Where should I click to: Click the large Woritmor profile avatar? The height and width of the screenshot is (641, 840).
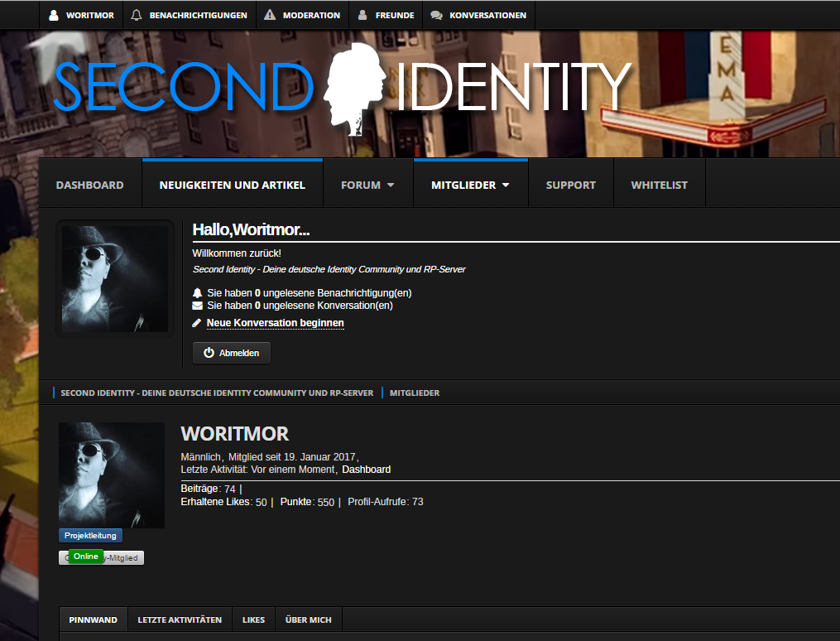point(112,475)
